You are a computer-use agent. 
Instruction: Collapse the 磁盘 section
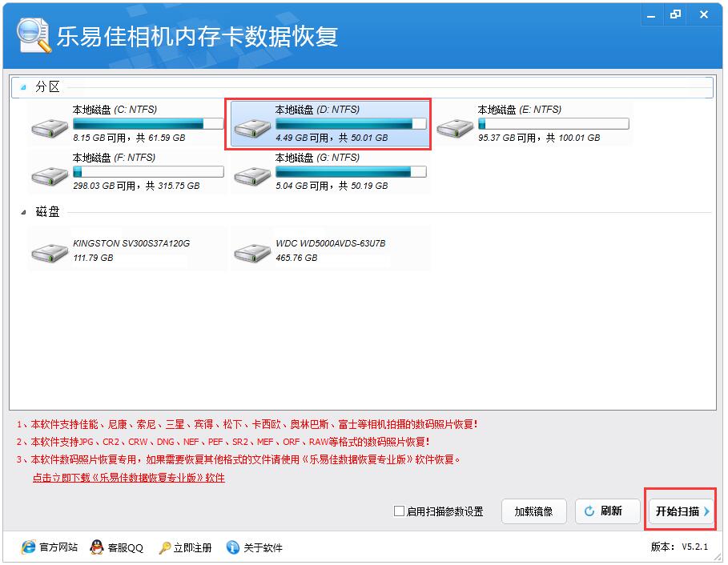24,212
